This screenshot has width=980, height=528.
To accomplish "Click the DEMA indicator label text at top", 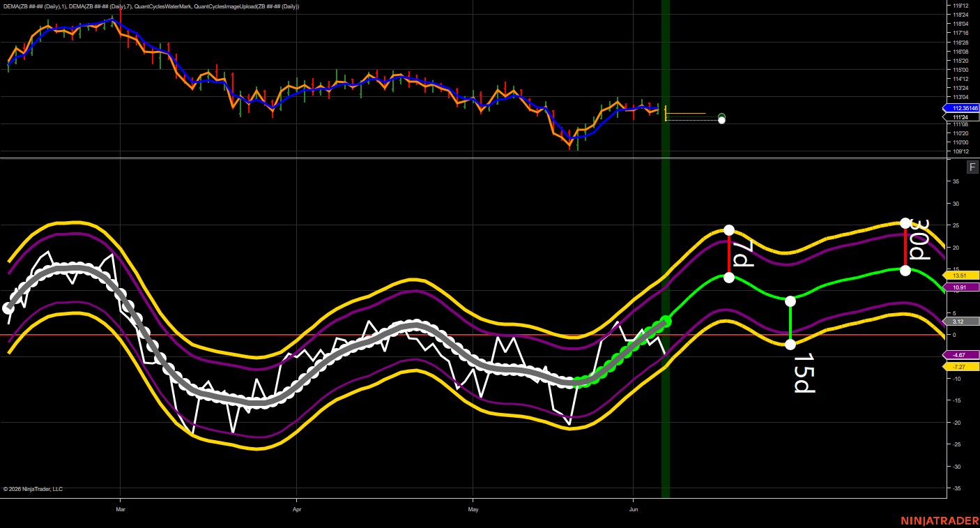I will point(151,6).
